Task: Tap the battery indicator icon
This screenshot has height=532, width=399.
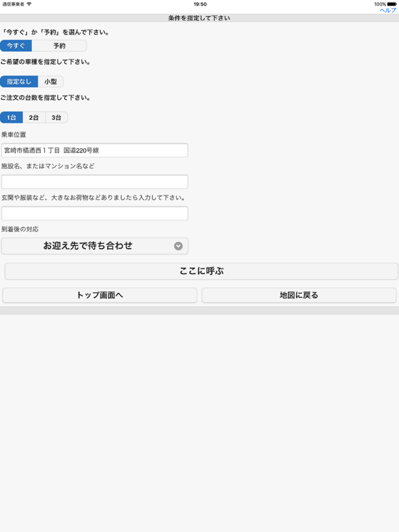Action: click(391, 4)
